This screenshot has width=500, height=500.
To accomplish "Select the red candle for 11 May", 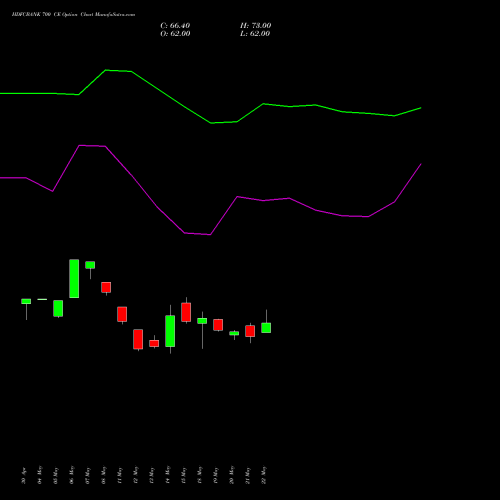I will [x=122, y=314].
